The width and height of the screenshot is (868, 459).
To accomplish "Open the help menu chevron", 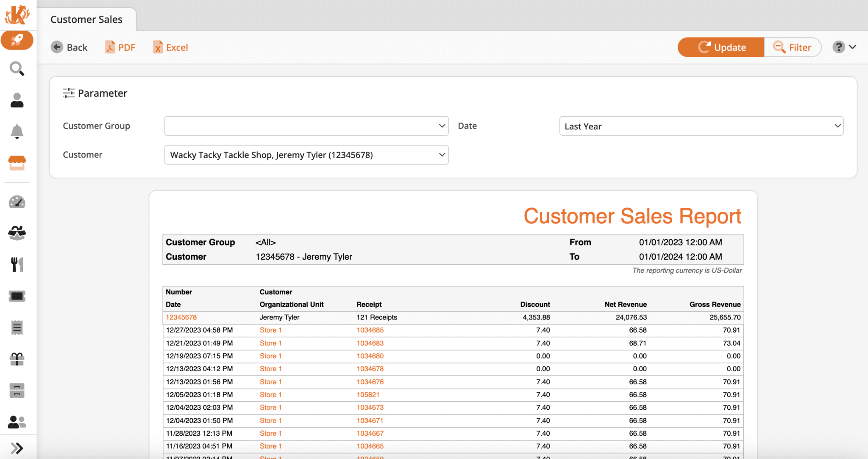I will [x=853, y=47].
